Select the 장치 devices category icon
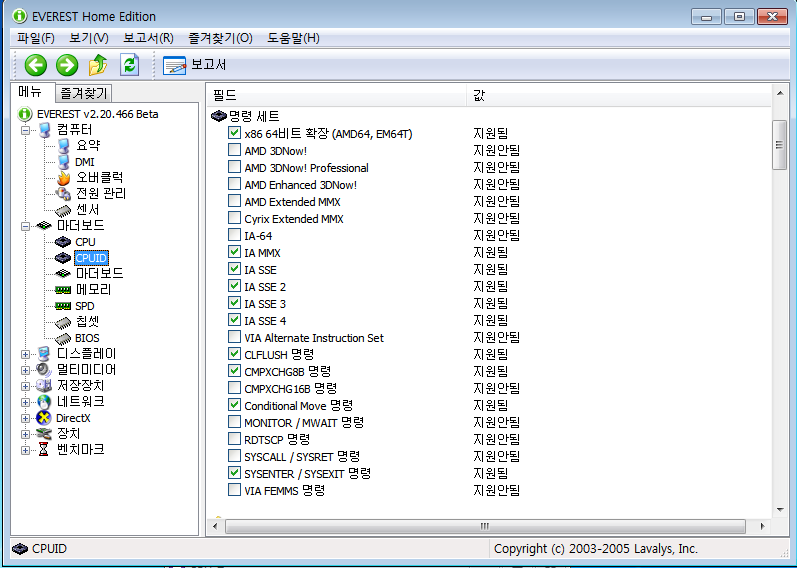The height and width of the screenshot is (568, 797). click(44, 434)
